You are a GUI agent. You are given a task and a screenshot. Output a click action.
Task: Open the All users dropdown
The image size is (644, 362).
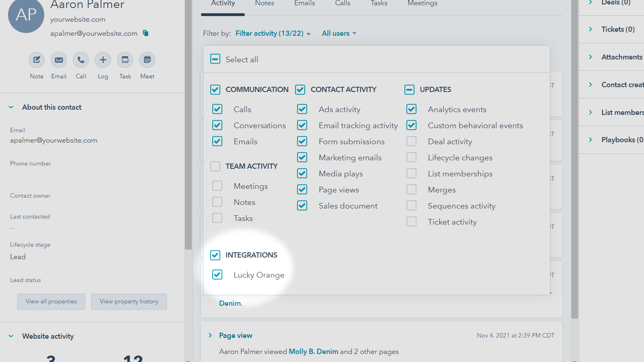(x=339, y=33)
